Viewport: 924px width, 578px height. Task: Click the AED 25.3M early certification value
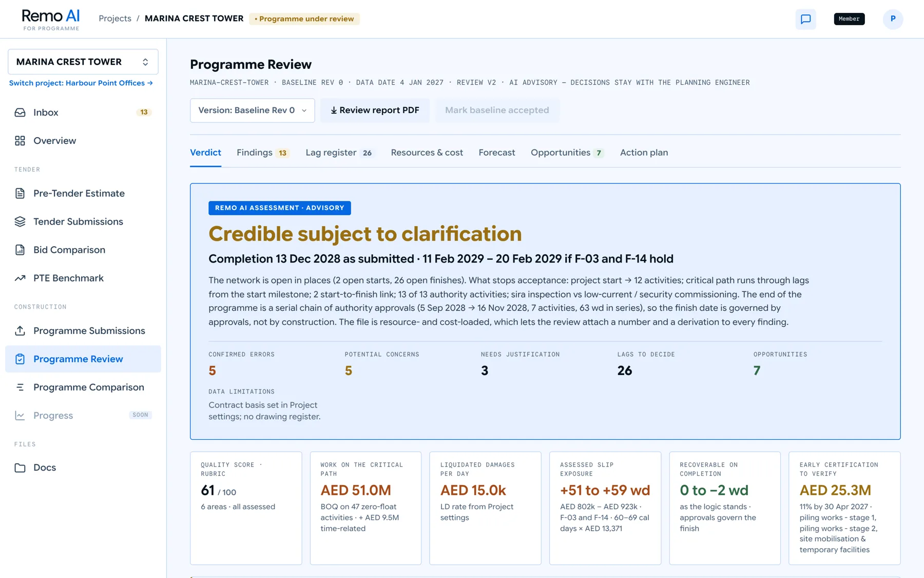coord(835,490)
